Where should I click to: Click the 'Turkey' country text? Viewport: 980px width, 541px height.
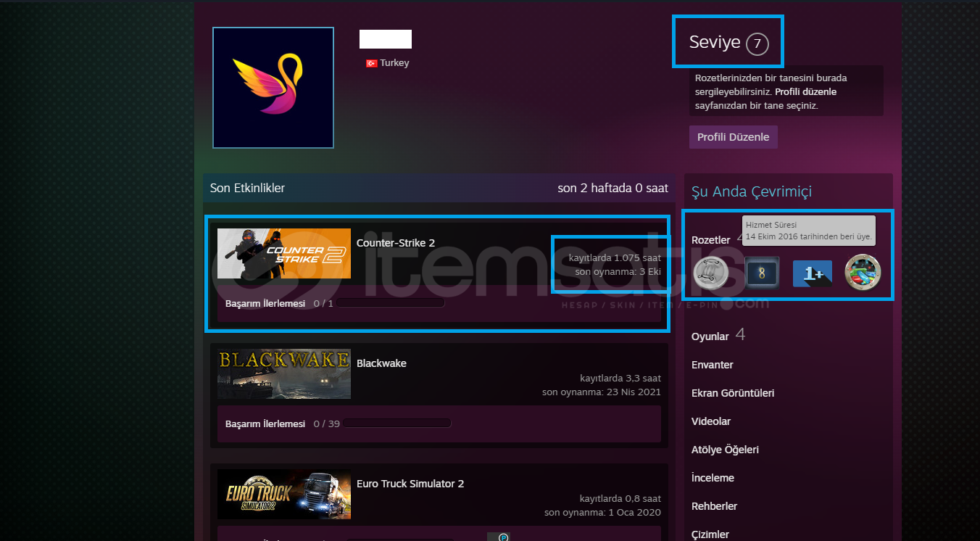click(394, 63)
